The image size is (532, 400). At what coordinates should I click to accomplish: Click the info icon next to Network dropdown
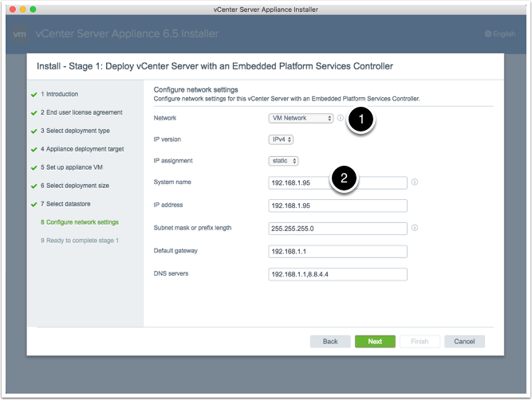pos(340,118)
